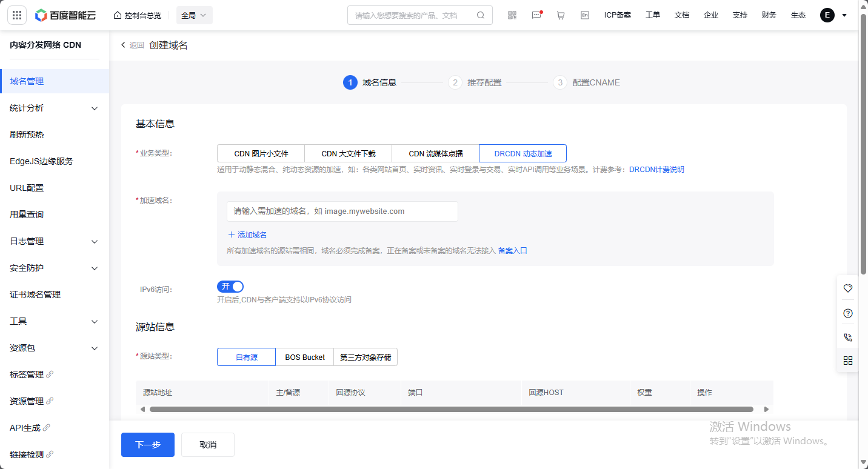
Task: Open 工单 in top bar
Action: click(x=653, y=15)
